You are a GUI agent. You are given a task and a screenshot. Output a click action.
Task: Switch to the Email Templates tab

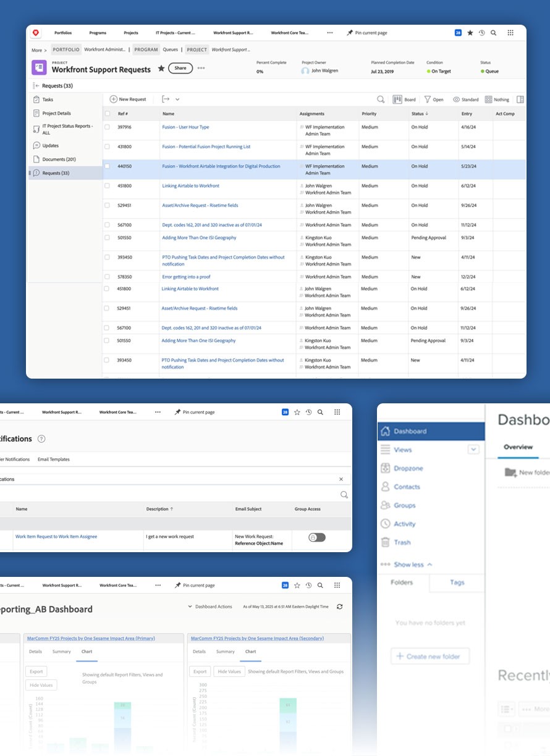pyautogui.click(x=54, y=460)
